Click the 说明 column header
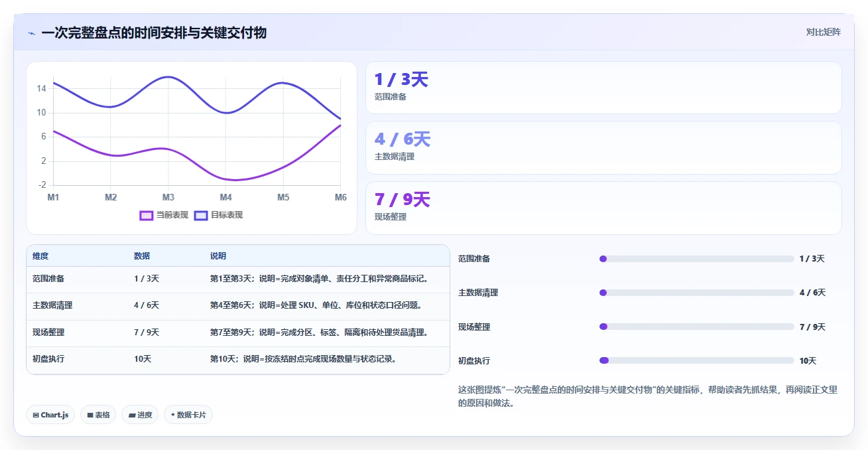Screen dimensions: 868x450 [x=218, y=256]
